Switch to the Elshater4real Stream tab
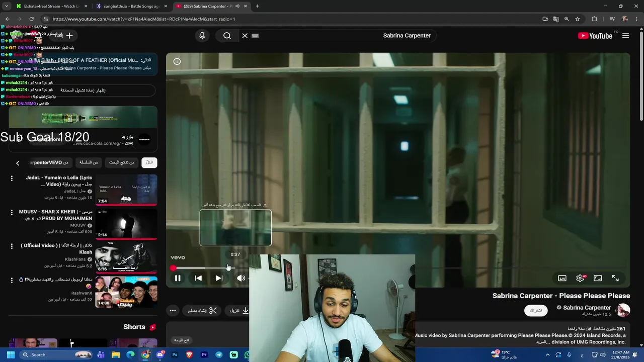 (x=48, y=6)
